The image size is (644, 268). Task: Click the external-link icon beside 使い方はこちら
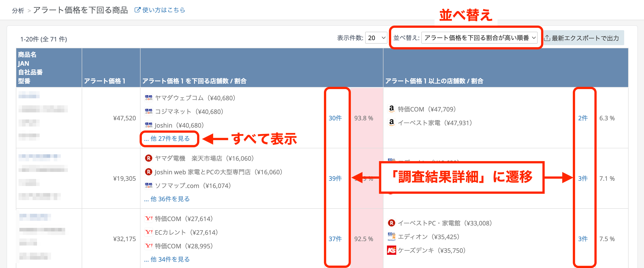click(137, 10)
